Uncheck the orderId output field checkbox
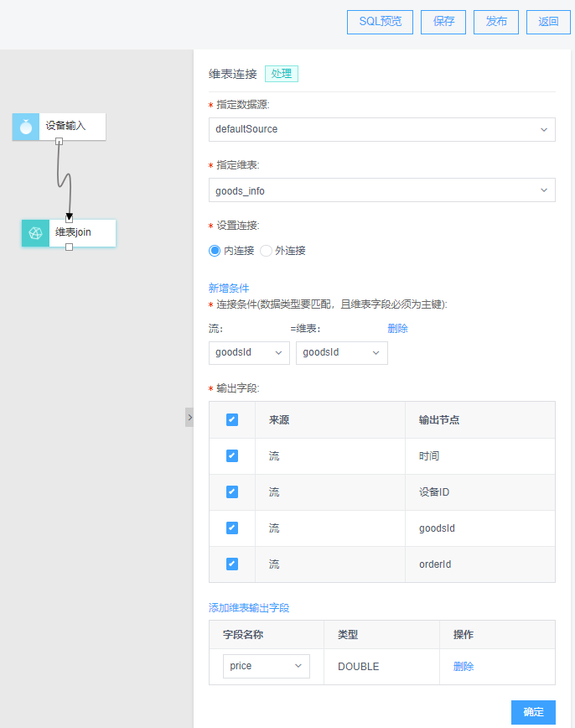This screenshot has width=575, height=728. click(x=232, y=564)
